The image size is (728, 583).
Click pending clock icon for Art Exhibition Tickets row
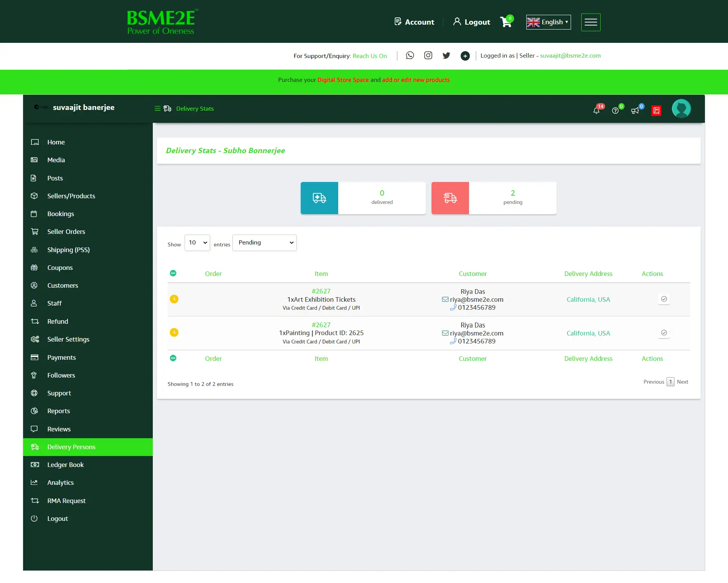[174, 299]
